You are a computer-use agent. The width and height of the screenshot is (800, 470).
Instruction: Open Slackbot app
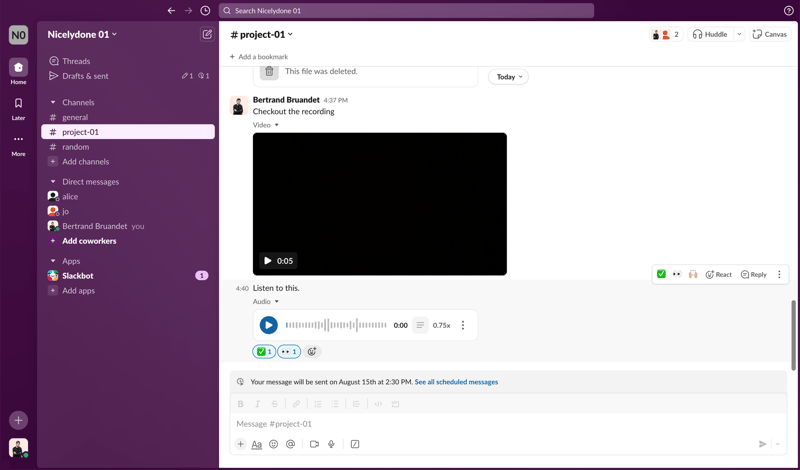tap(78, 276)
